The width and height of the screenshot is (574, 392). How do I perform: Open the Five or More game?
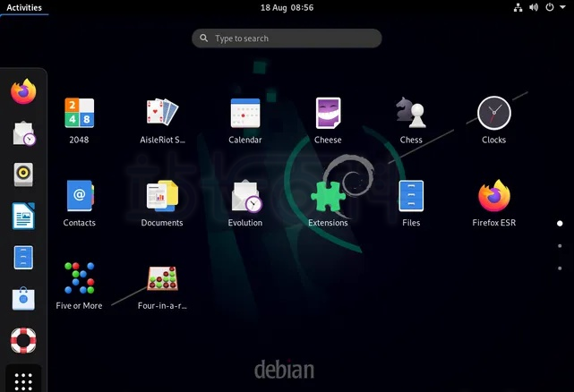click(x=80, y=278)
